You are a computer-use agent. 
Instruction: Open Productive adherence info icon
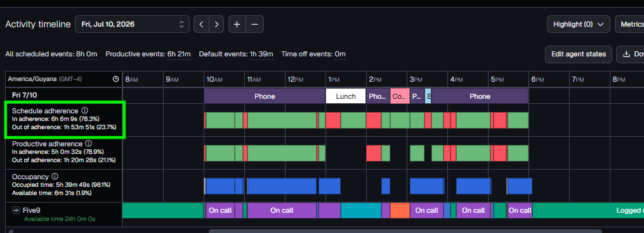(x=88, y=144)
